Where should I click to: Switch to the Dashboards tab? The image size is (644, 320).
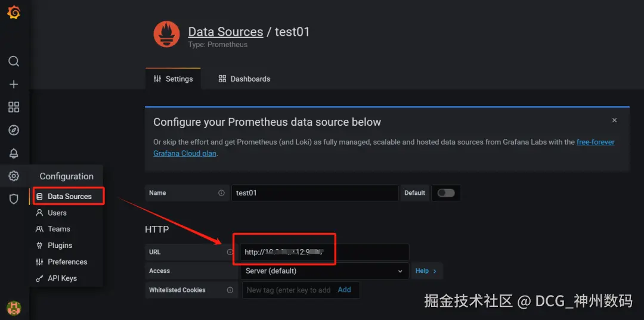click(x=244, y=79)
